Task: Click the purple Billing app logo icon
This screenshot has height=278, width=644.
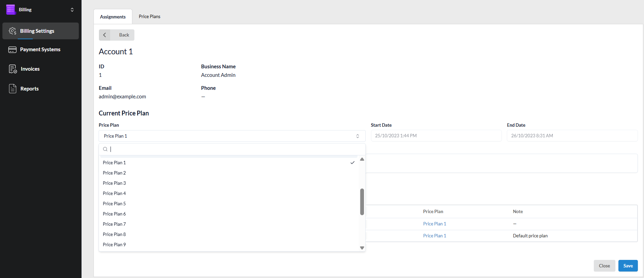Action: (x=11, y=10)
